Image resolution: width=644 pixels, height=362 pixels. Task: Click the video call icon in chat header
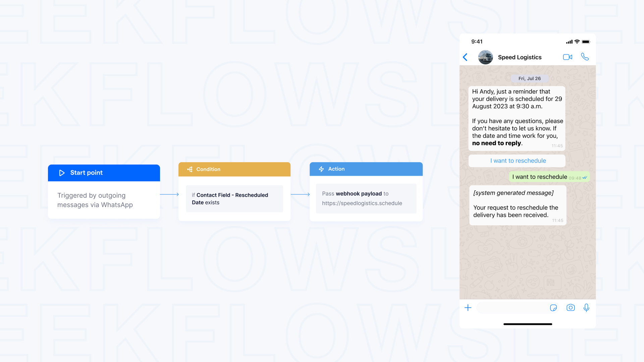(568, 57)
